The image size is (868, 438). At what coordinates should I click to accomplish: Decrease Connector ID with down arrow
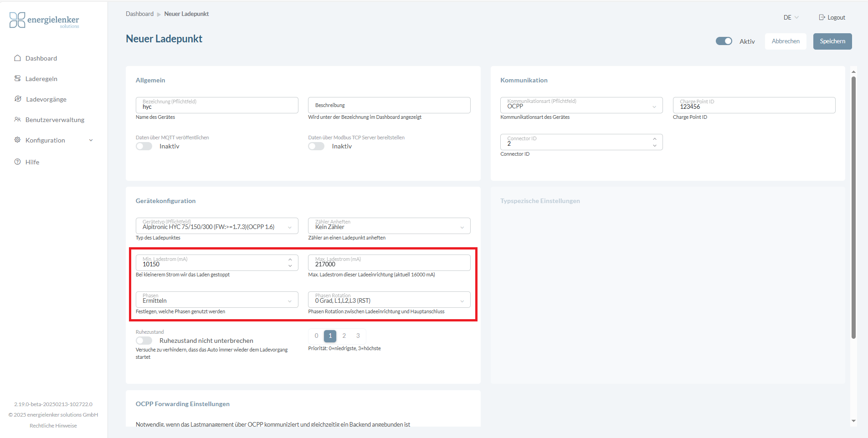(655, 146)
